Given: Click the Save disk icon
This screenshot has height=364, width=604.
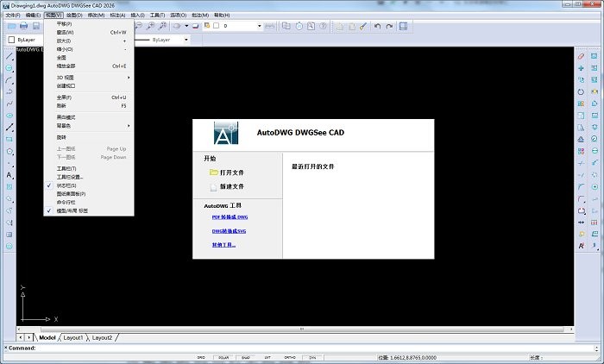Looking at the screenshot, I should [36, 27].
